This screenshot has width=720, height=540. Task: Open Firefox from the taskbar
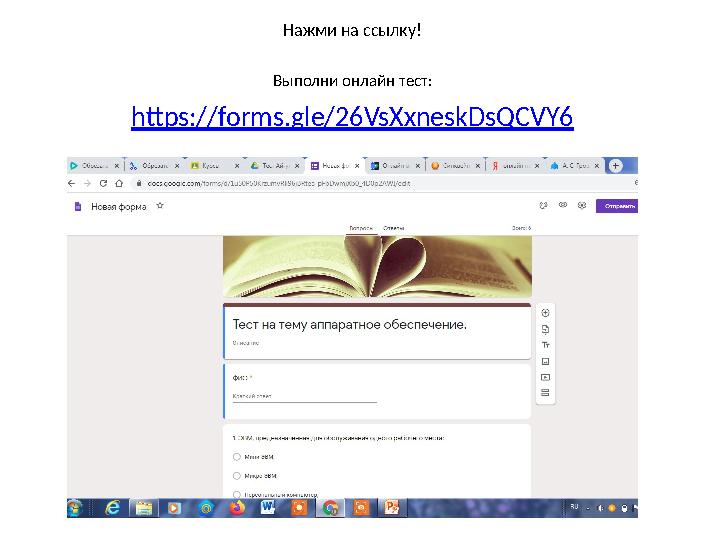[x=237, y=508]
